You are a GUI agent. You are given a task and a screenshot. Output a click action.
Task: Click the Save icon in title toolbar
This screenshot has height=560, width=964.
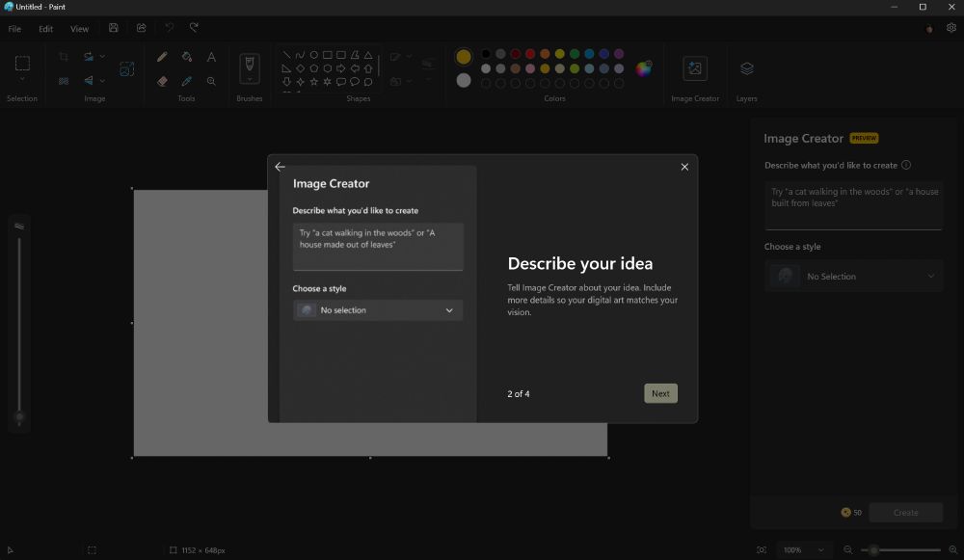point(113,28)
